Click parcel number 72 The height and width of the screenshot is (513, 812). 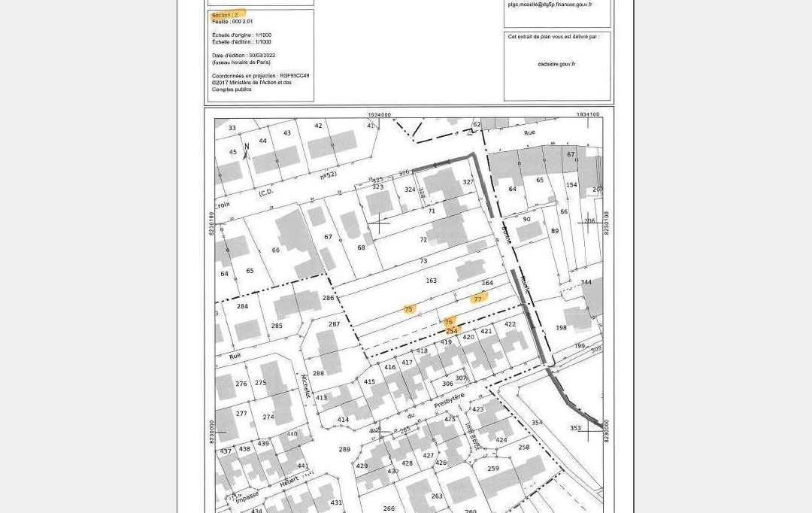tap(423, 240)
